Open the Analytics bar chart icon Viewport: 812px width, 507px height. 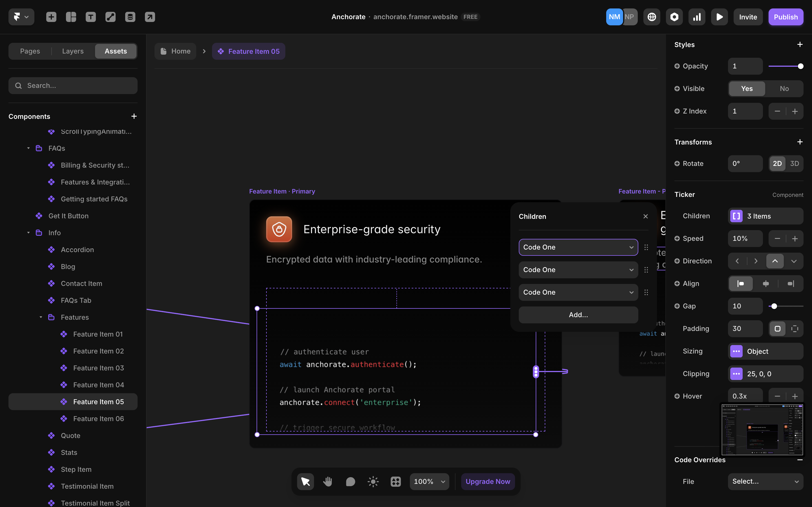point(697,17)
